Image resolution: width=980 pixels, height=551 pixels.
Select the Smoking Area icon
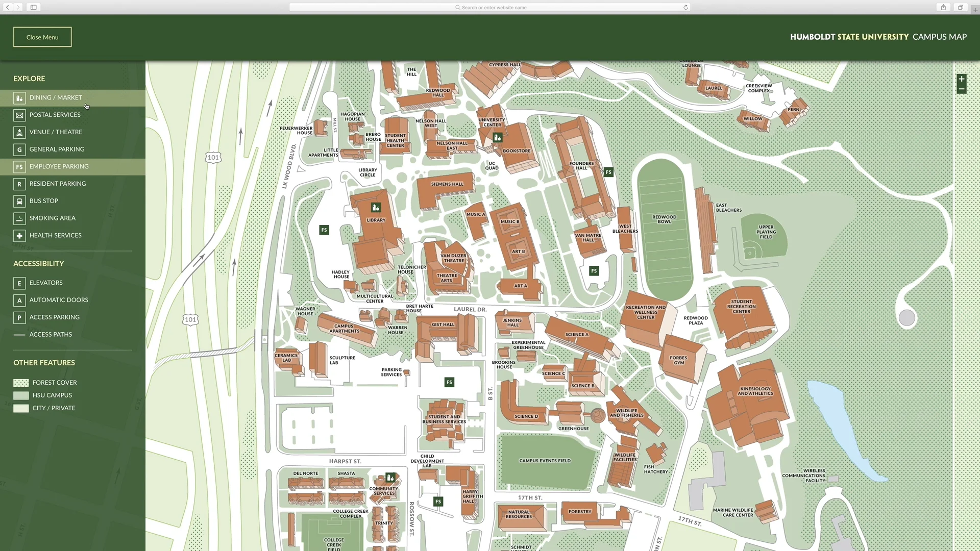pyautogui.click(x=19, y=218)
